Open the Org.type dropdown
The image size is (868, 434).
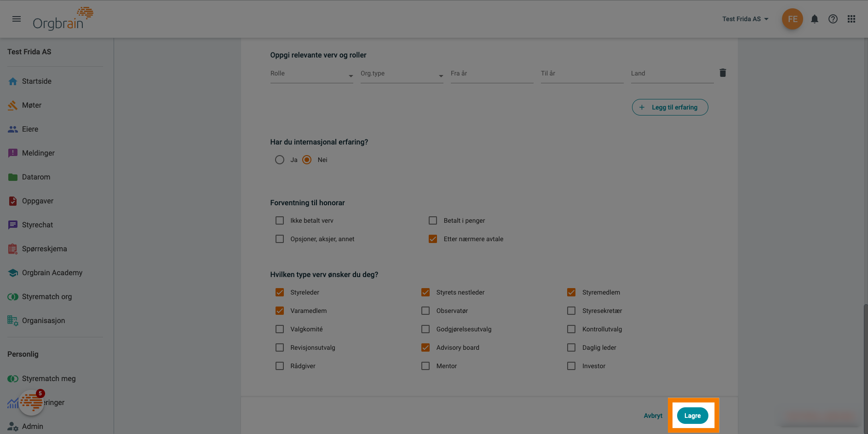402,74
